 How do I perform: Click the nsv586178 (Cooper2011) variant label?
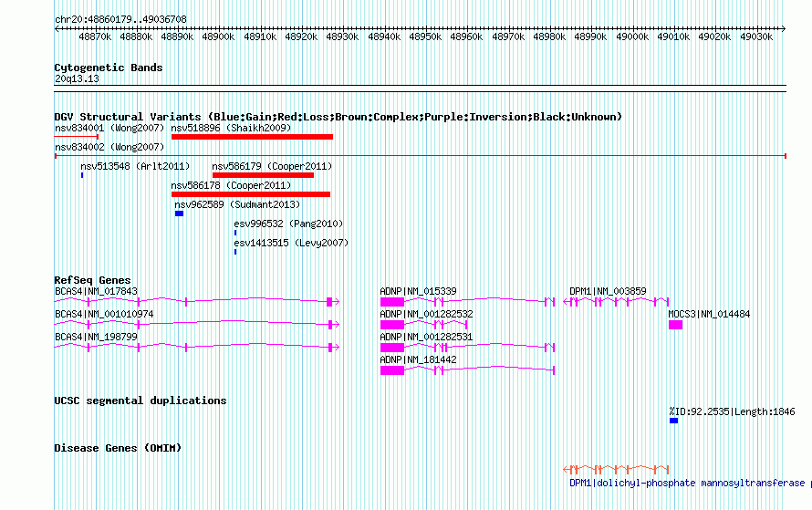pos(231,185)
